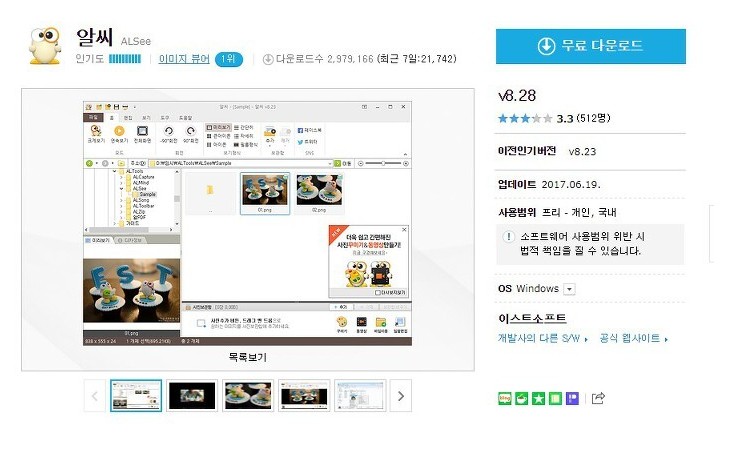Viewport: 739px width, 474px height.
Task: Collapse the ALSee ribbon with chevron
Action: pyautogui.click(x=405, y=154)
